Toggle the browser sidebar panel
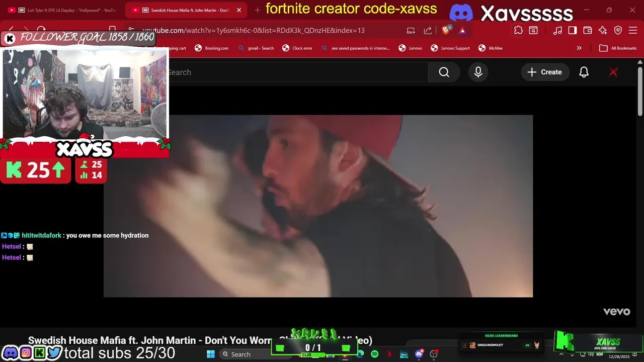This screenshot has height=362, width=644. [x=573, y=30]
